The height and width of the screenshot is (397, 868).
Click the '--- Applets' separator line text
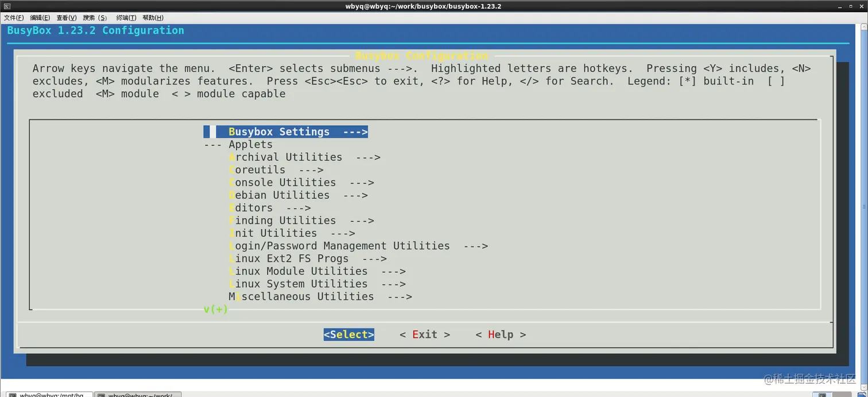coord(238,145)
